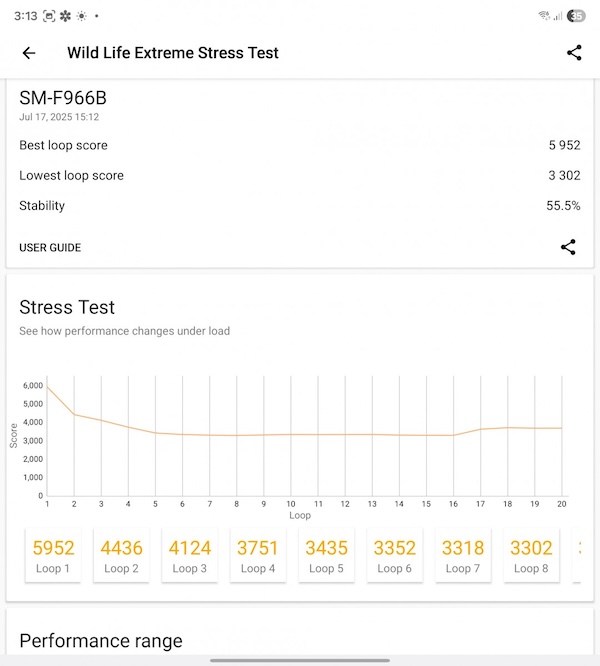This screenshot has width=600, height=666.
Task: Tap the Loop 8 lowest score card
Action: point(531,556)
